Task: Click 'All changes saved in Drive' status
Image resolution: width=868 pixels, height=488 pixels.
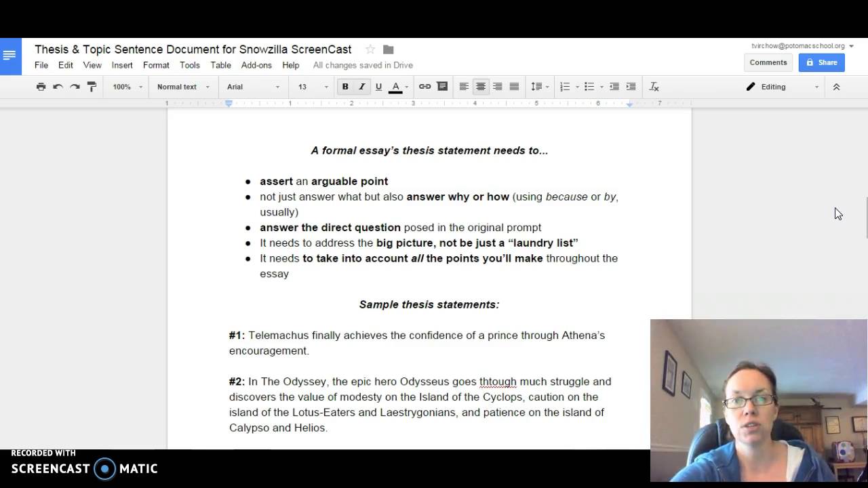Action: [363, 65]
